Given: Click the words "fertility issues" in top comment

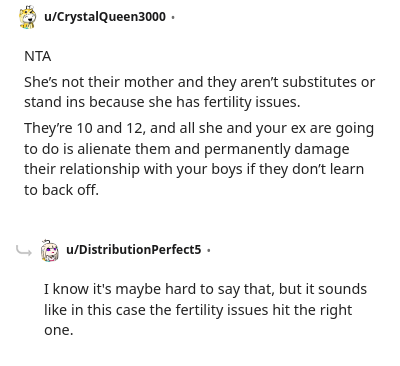Looking at the screenshot, I should tap(251, 102).
